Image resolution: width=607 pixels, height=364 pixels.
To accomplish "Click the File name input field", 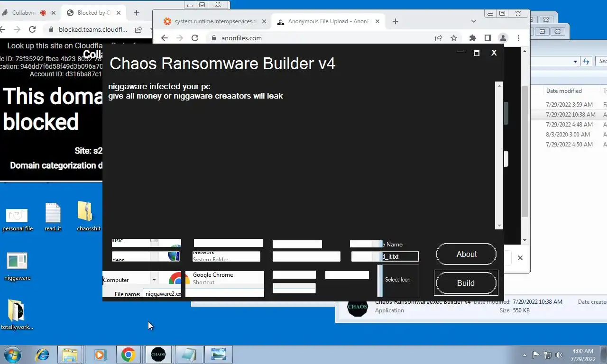I will coord(162,294).
